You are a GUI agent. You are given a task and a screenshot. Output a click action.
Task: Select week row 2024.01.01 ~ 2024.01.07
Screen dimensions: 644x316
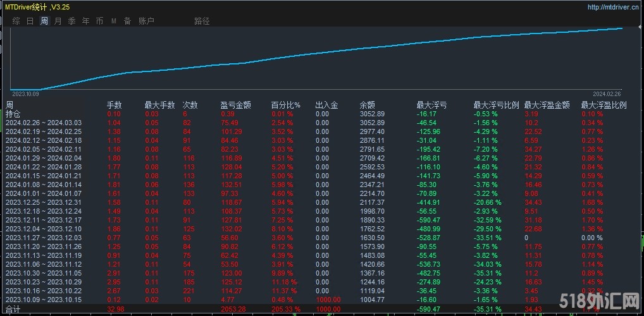(44, 193)
